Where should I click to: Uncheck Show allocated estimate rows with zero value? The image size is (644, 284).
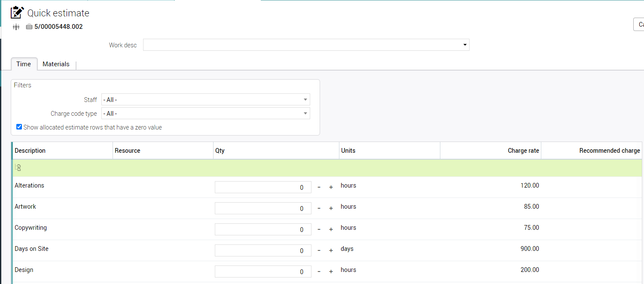click(19, 127)
